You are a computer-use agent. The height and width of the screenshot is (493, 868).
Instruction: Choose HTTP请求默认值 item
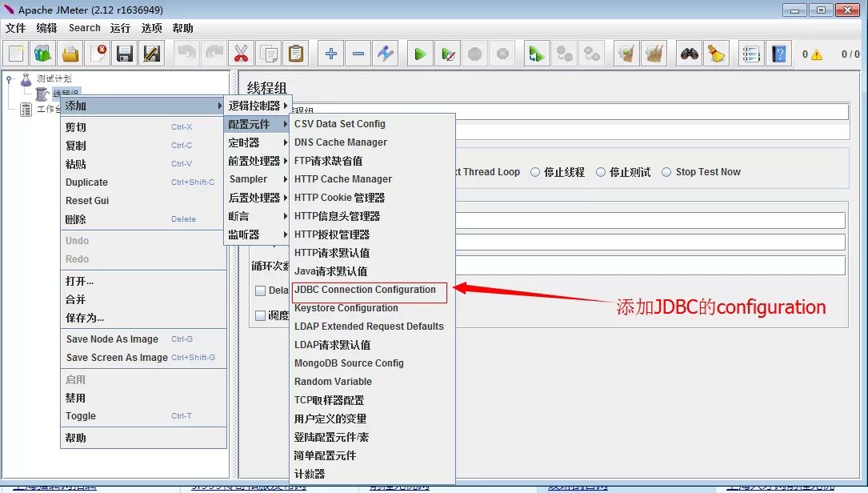tap(372, 253)
